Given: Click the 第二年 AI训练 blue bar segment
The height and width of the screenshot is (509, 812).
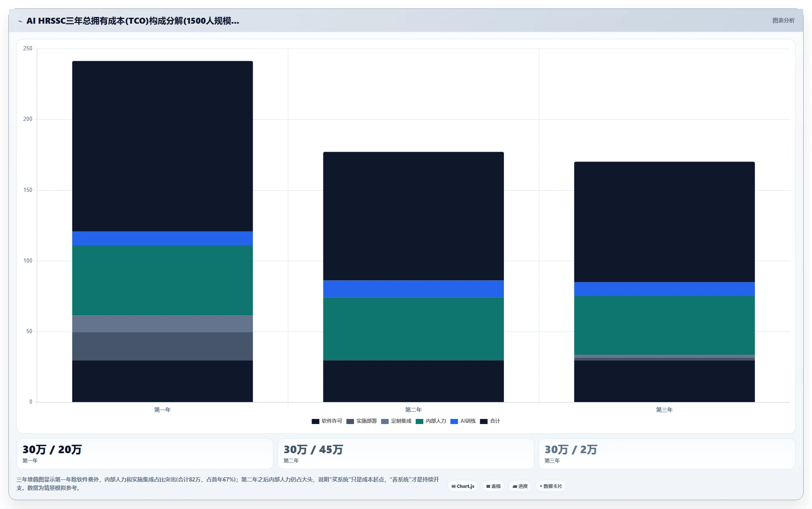Looking at the screenshot, I should [413, 289].
